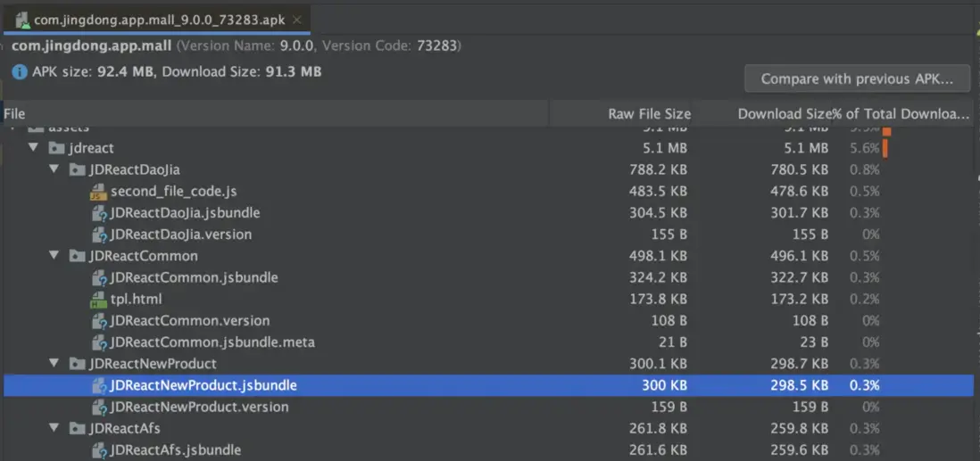Viewport: 980px width, 461px height.
Task: Sort by Download Size column header
Action: tap(783, 114)
